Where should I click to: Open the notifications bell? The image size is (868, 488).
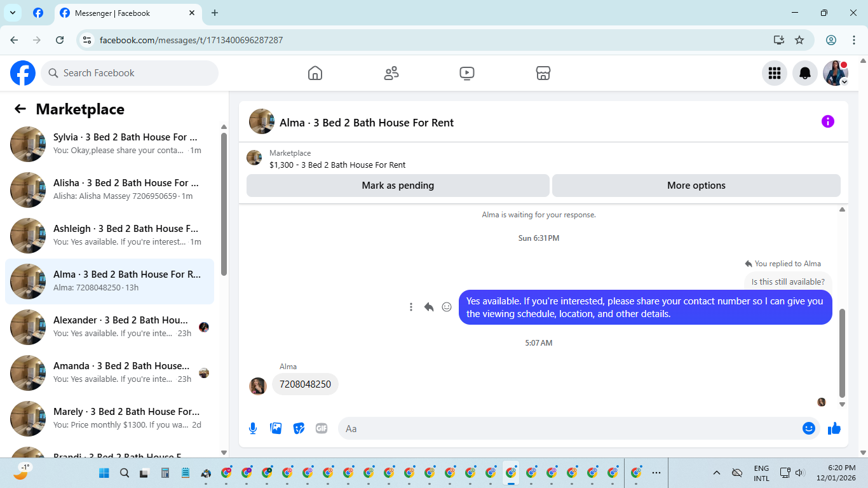click(804, 73)
